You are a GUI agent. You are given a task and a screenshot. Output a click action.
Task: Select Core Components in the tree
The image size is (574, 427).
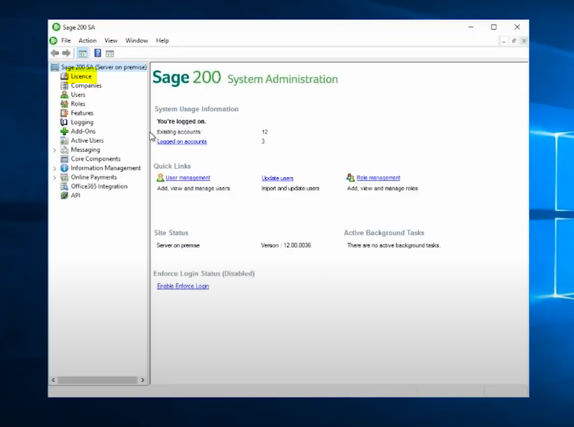pos(96,159)
